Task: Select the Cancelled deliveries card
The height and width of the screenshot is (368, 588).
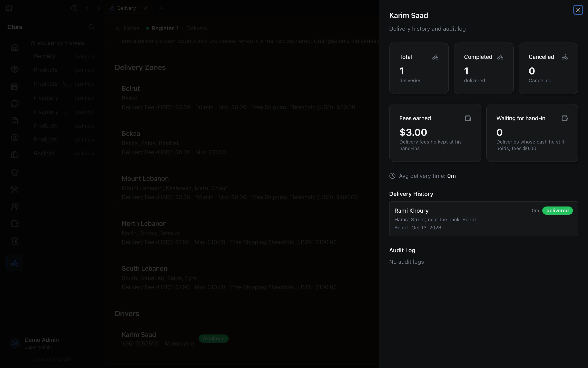Action: [548, 68]
